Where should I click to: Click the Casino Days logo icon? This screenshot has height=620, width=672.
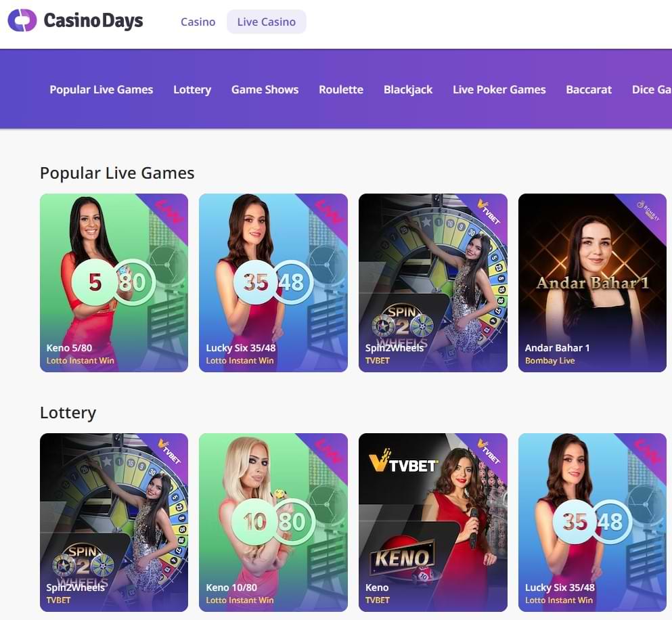[22, 20]
